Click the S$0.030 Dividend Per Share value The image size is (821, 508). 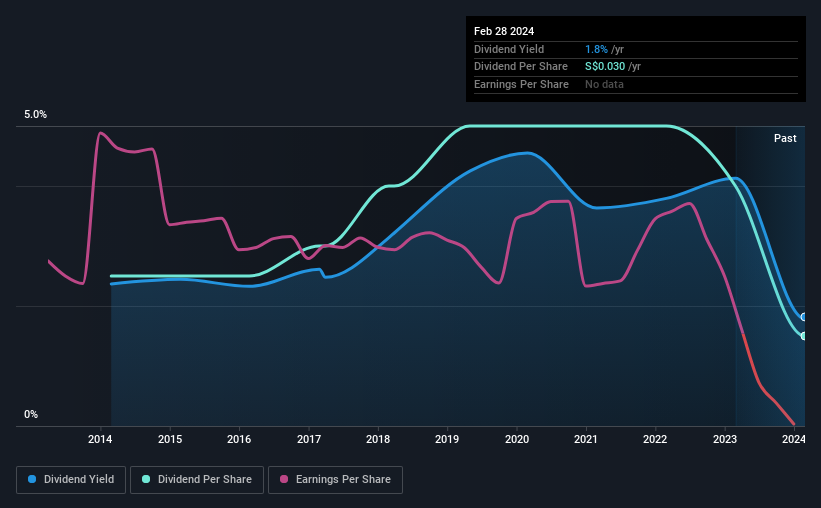pos(605,67)
